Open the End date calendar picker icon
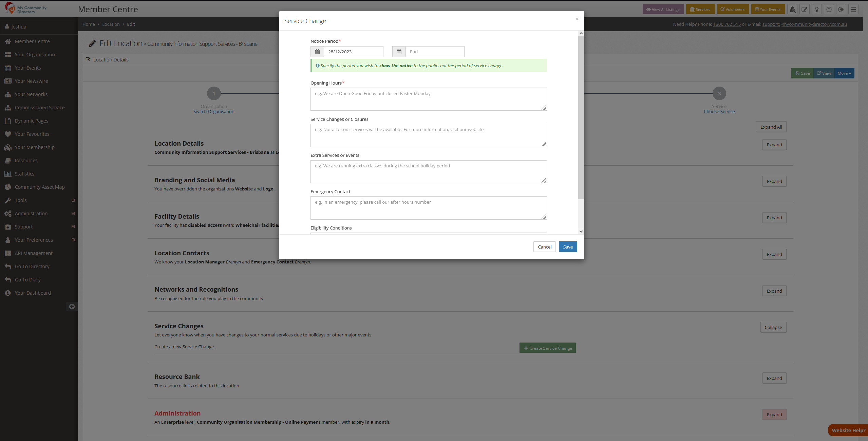The image size is (868, 441). pos(399,52)
